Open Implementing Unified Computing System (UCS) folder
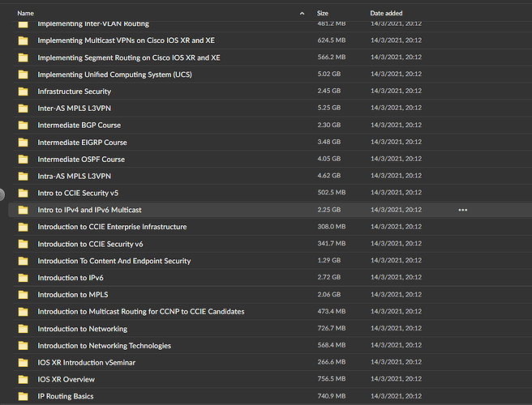Image resolution: width=532 pixels, height=405 pixels. (x=114, y=75)
